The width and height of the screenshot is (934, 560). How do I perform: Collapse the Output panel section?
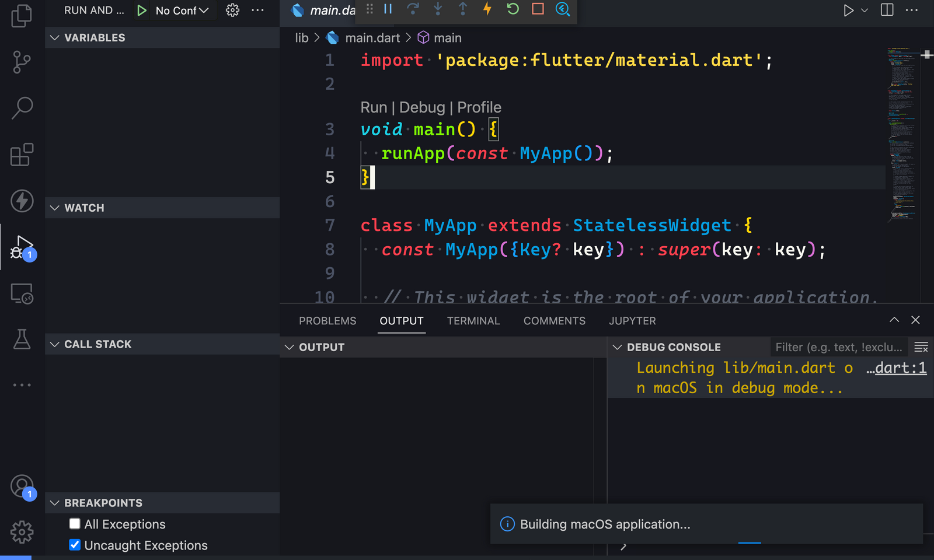[443, 347]
